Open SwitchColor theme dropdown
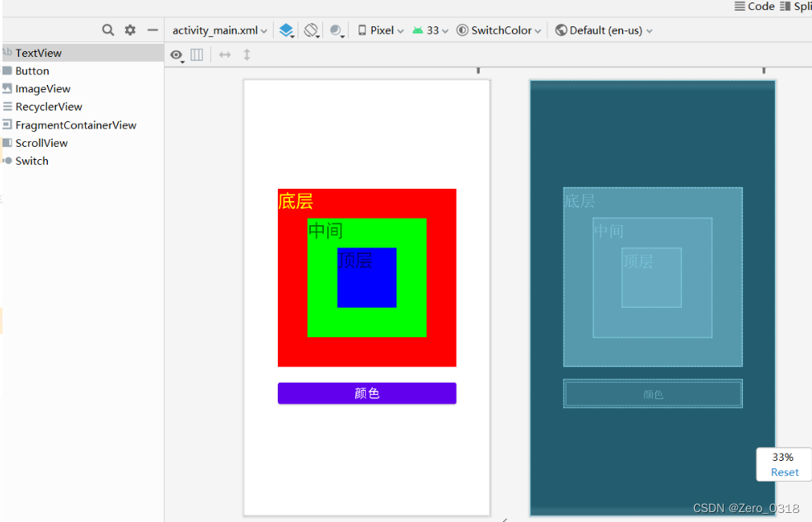The width and height of the screenshot is (812, 522). 499,31
